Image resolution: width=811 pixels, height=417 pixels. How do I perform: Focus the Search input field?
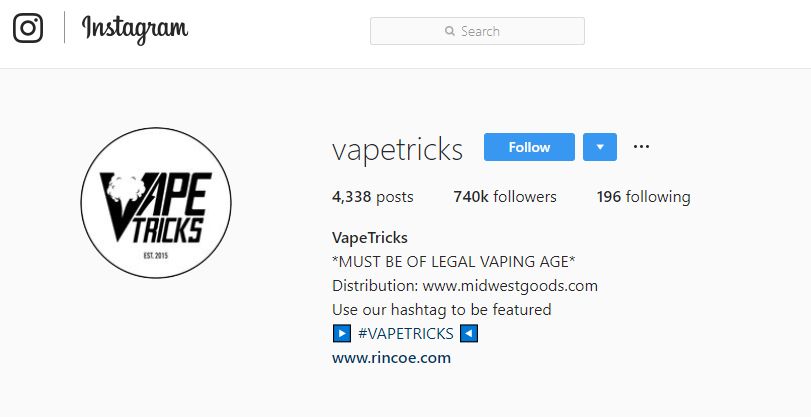click(x=477, y=31)
